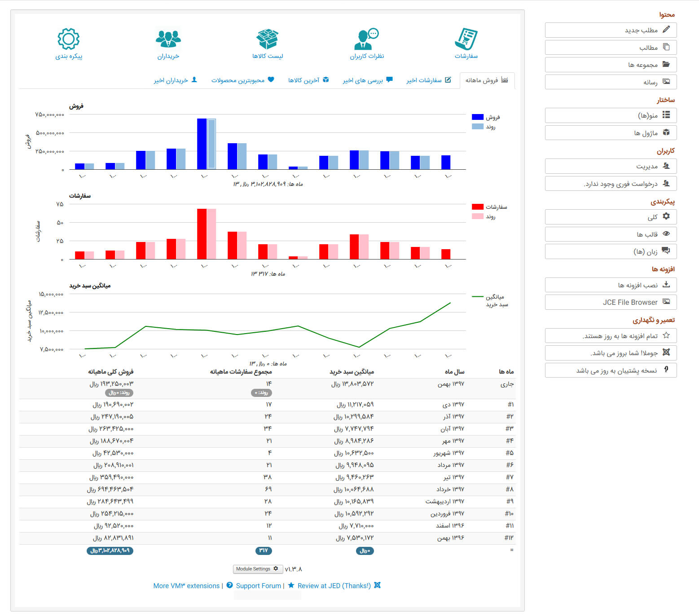The image size is (699, 616).
Task: Open the قالب ها templates sidebar item
Action: (x=611, y=234)
